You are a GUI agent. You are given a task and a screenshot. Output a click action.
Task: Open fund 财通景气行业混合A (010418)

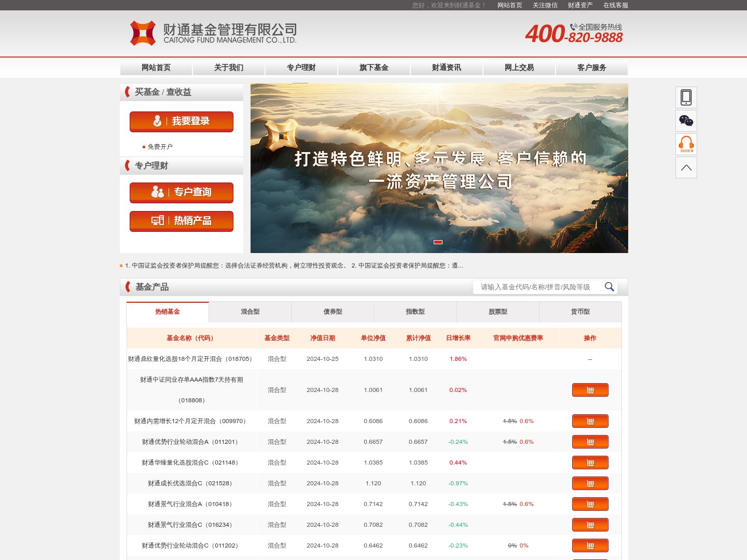click(x=191, y=504)
